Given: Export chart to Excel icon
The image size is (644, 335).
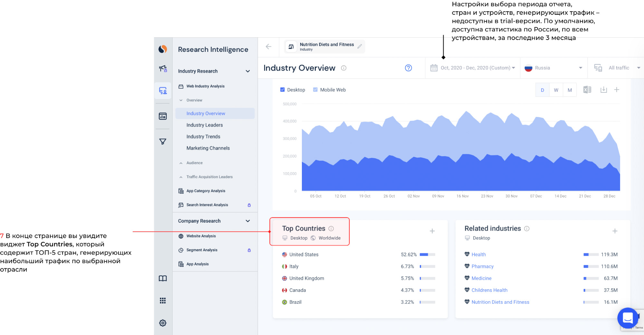Looking at the screenshot, I should pyautogui.click(x=587, y=90).
